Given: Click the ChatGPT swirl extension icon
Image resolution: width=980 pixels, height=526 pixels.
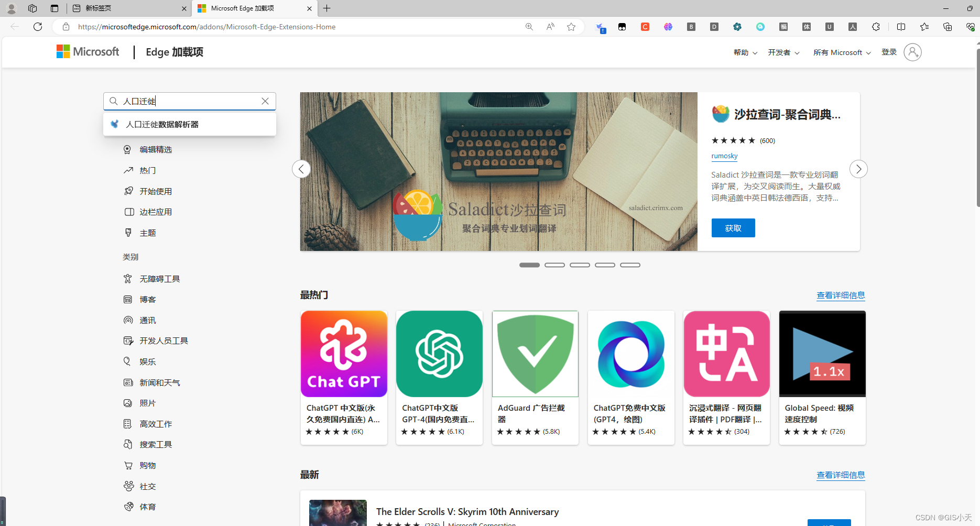Looking at the screenshot, I should point(737,27).
